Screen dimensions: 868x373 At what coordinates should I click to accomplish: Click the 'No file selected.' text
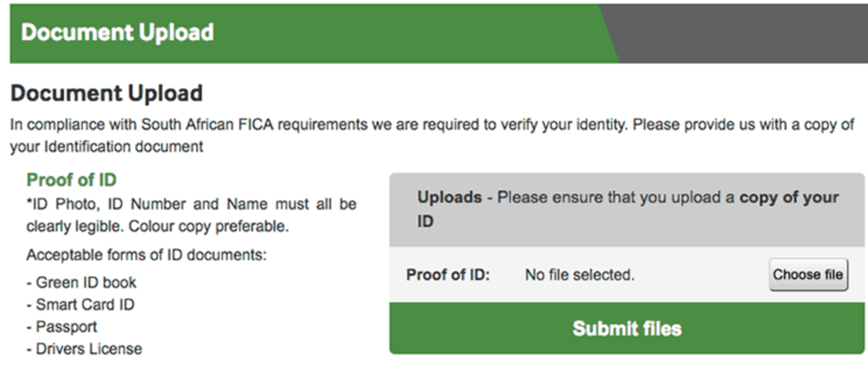click(x=580, y=275)
